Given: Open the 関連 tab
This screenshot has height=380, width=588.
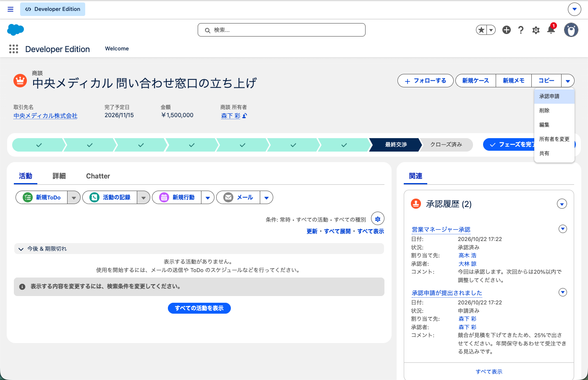Looking at the screenshot, I should (x=416, y=176).
